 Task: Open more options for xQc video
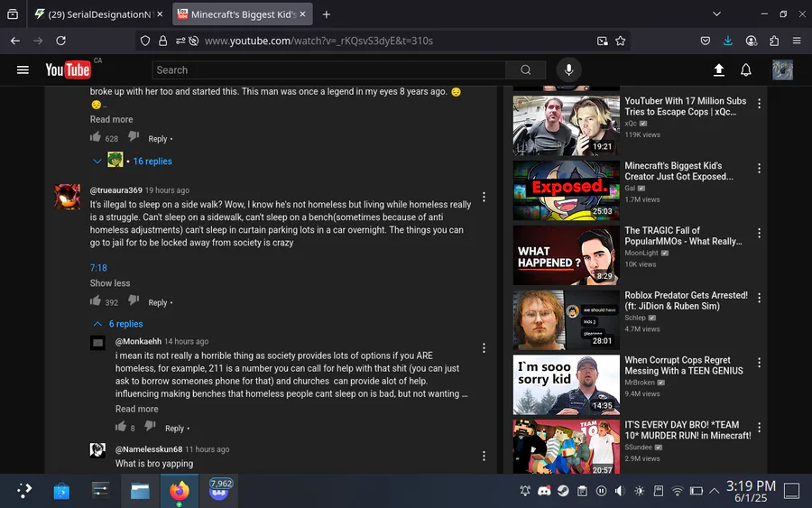click(759, 104)
